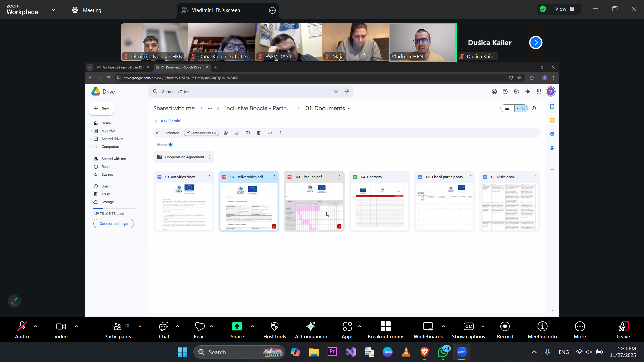Expand the Share options caret

tap(253, 326)
